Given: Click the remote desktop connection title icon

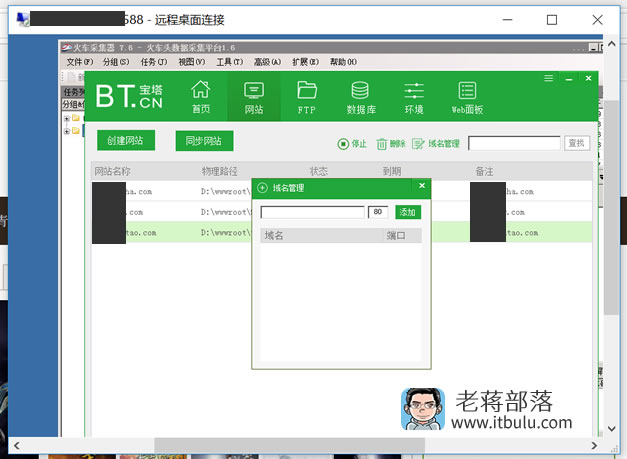Looking at the screenshot, I should (x=23, y=19).
